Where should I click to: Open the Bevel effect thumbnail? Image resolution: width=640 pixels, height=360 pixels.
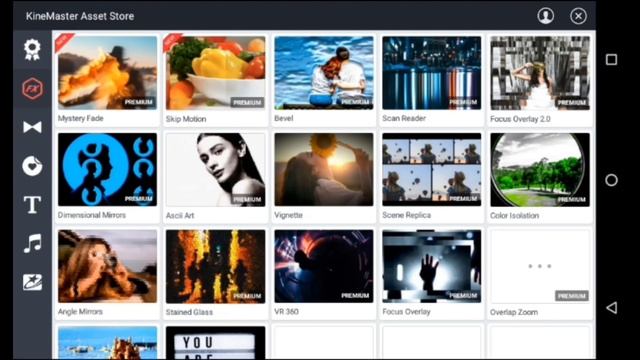click(324, 73)
